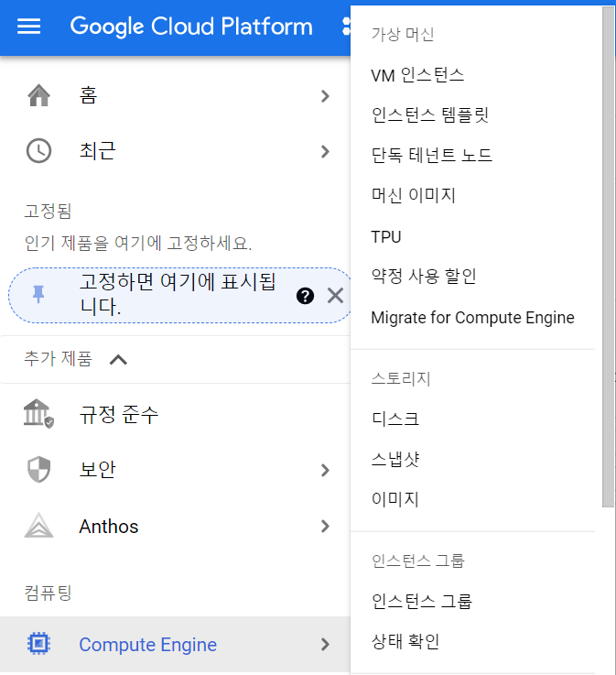
Task: Open 단독 테넌트 노드
Action: pos(431,155)
